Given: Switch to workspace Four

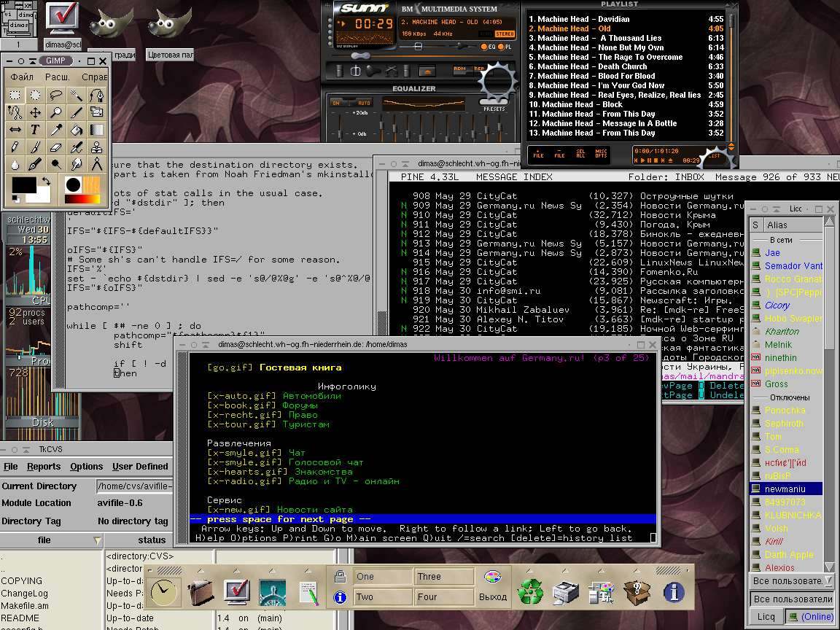Looking at the screenshot, I should (444, 596).
